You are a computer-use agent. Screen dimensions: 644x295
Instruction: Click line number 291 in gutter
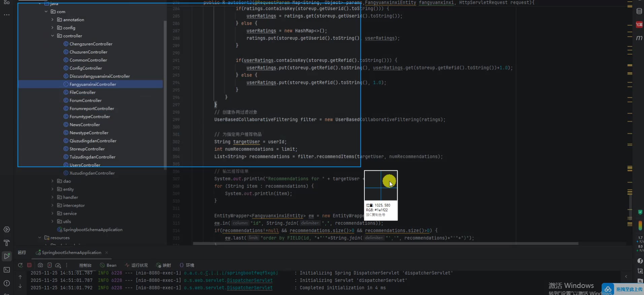[176, 61]
